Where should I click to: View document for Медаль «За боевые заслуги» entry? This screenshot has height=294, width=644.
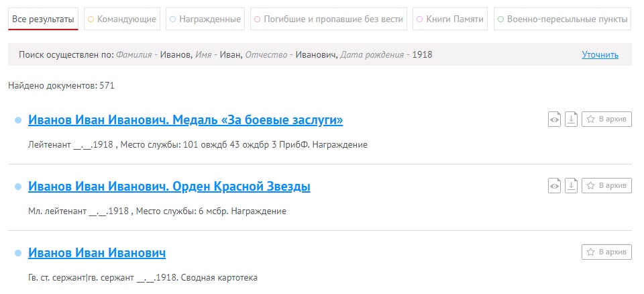(x=554, y=119)
